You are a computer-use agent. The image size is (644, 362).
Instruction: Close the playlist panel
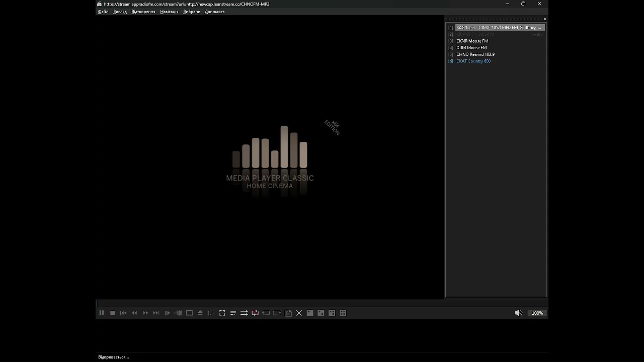[x=545, y=19]
